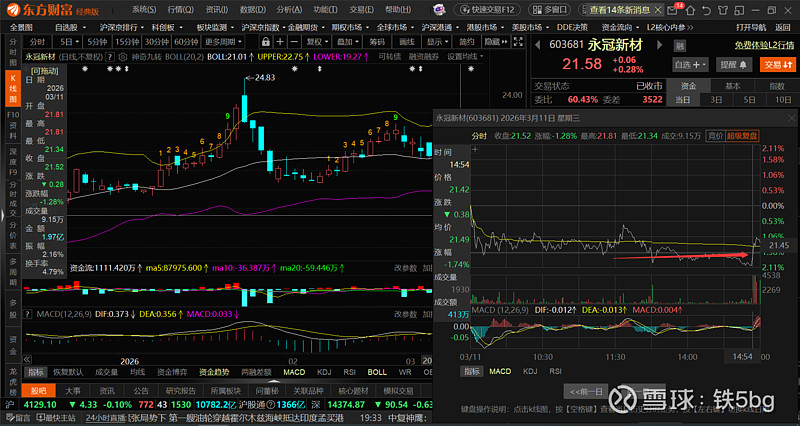Open the 叠加 overlay dropdown
This screenshot has width=800, height=426.
pos(347,42)
